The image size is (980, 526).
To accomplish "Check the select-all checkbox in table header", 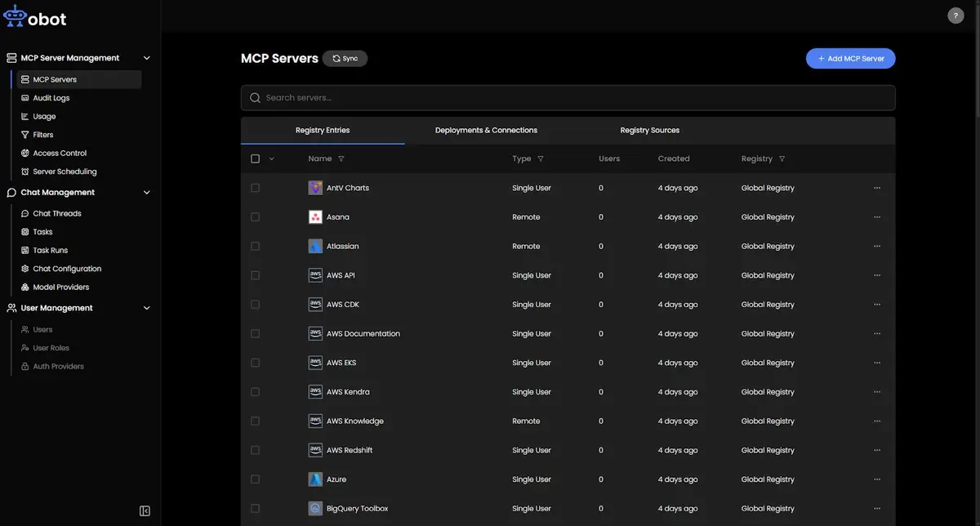I will pos(253,157).
